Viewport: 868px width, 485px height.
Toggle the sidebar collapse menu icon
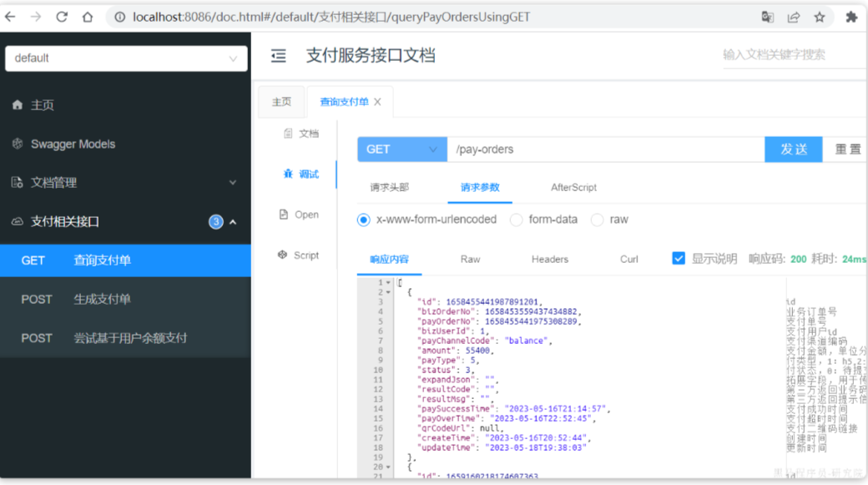(x=279, y=56)
